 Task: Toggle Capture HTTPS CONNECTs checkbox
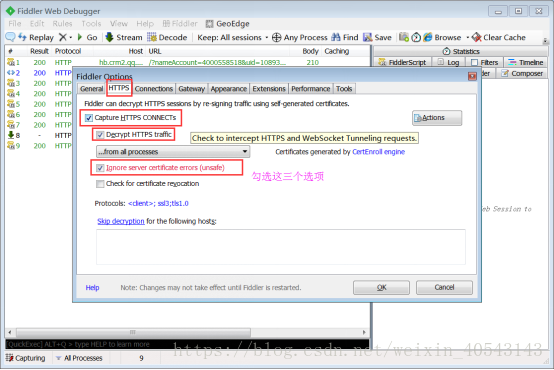click(89, 118)
